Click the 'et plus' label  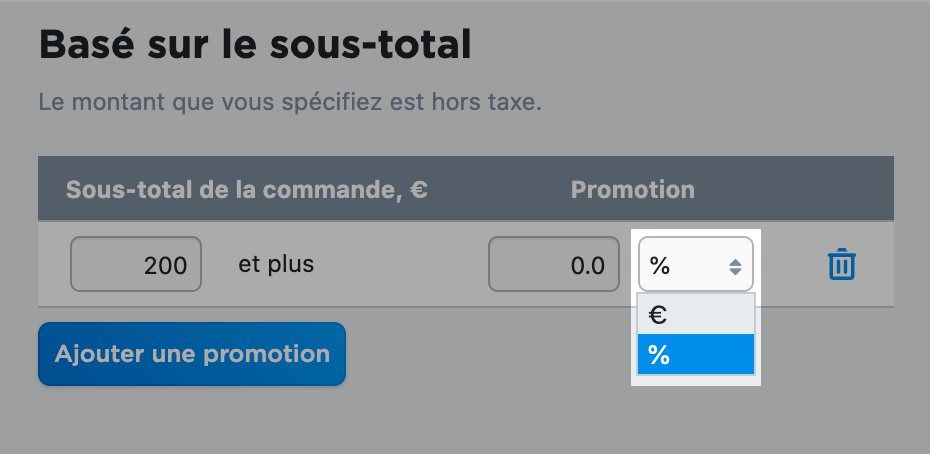(x=276, y=264)
